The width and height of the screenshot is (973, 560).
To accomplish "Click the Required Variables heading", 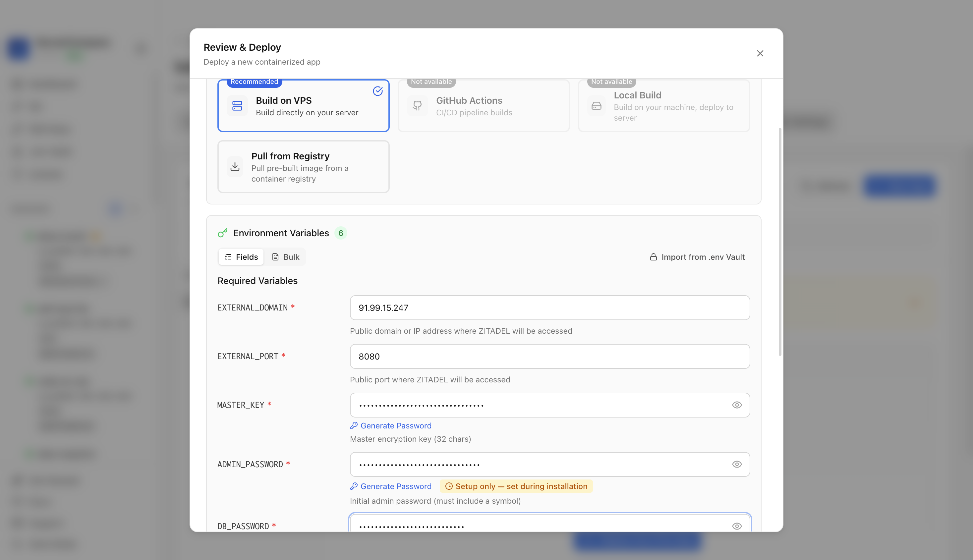I will pyautogui.click(x=257, y=281).
